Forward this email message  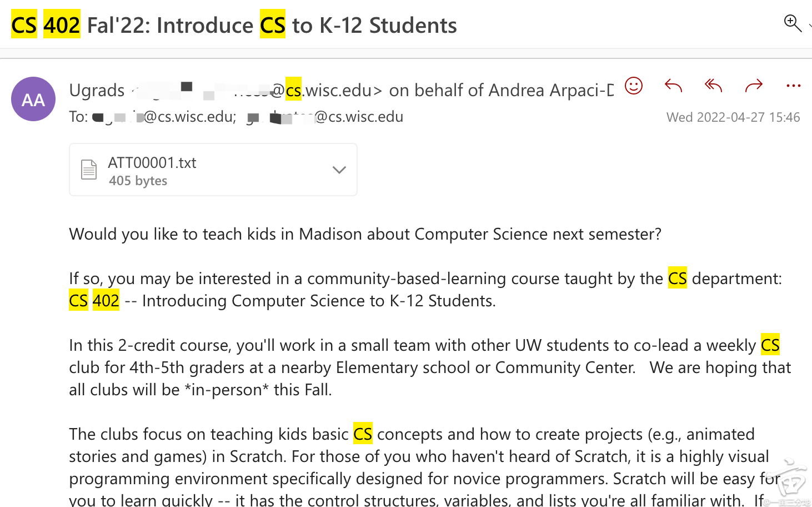click(x=754, y=86)
